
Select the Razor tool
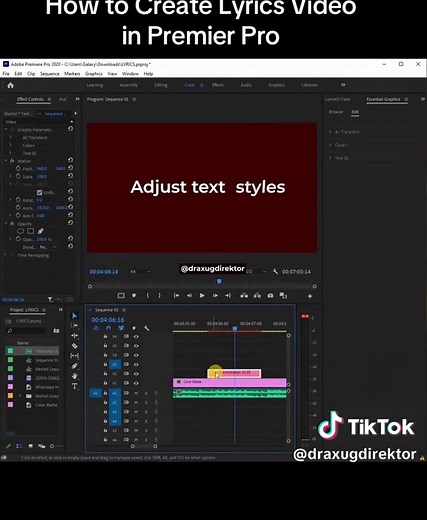tap(74, 346)
